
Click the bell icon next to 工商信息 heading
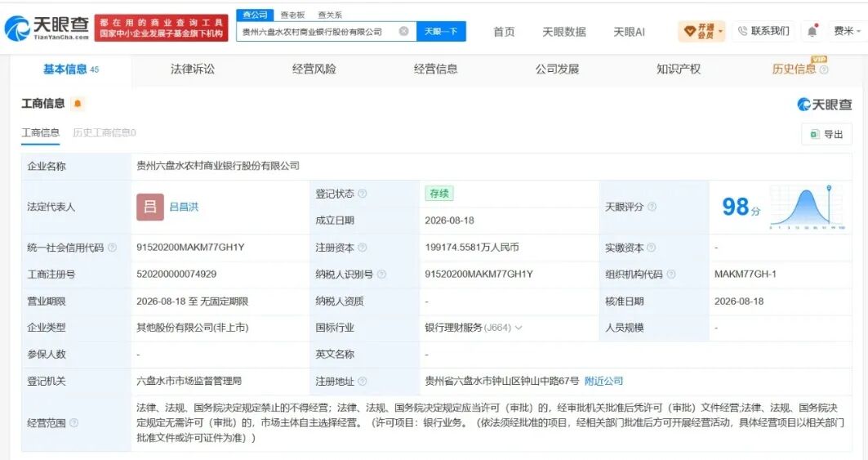coord(78,104)
